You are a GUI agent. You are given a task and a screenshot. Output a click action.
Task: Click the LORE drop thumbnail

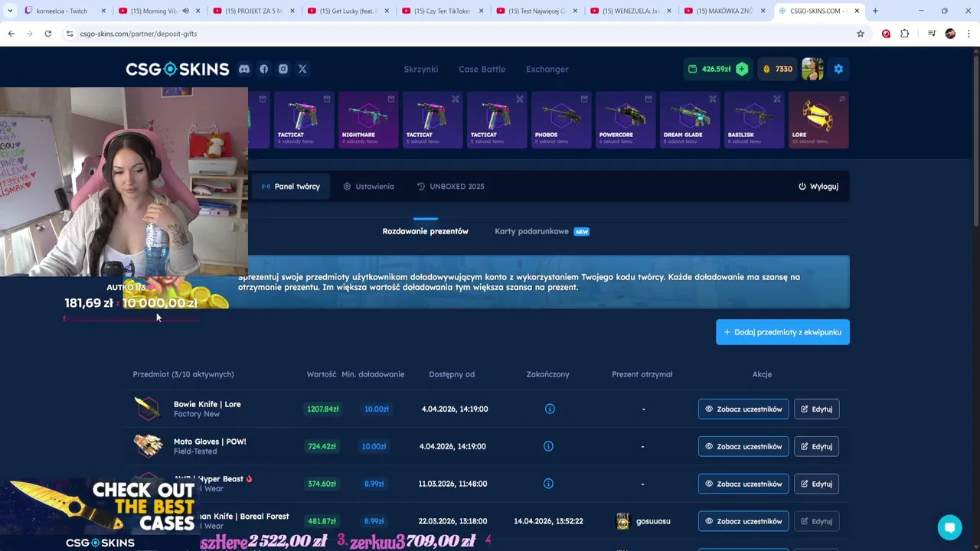(x=818, y=120)
